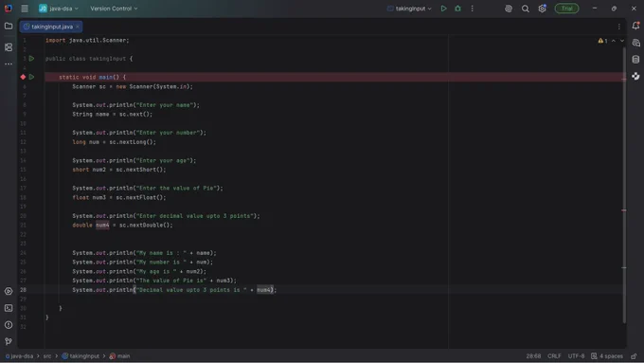Change CRLF line separator setting
This screenshot has width=644, height=363.
tap(554, 356)
